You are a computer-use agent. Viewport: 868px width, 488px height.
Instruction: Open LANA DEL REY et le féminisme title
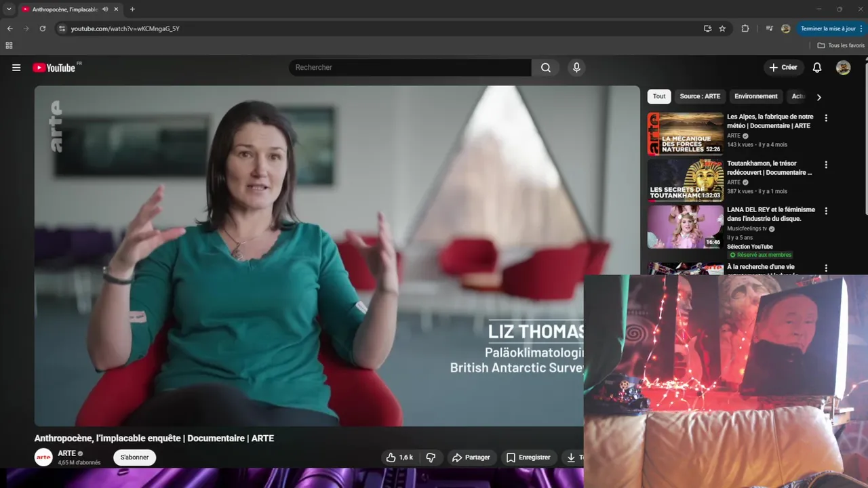(x=771, y=214)
